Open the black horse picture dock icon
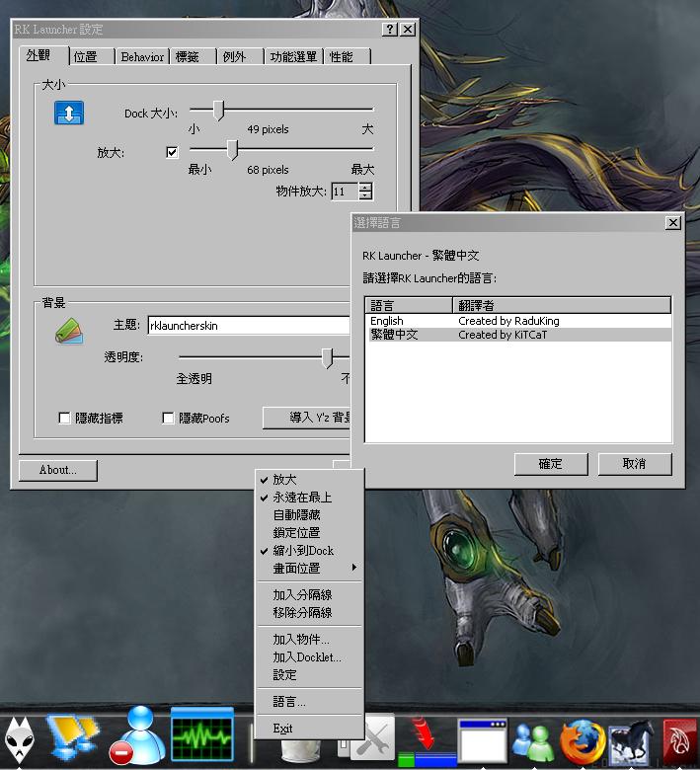Image resolution: width=700 pixels, height=770 pixels. (x=632, y=742)
